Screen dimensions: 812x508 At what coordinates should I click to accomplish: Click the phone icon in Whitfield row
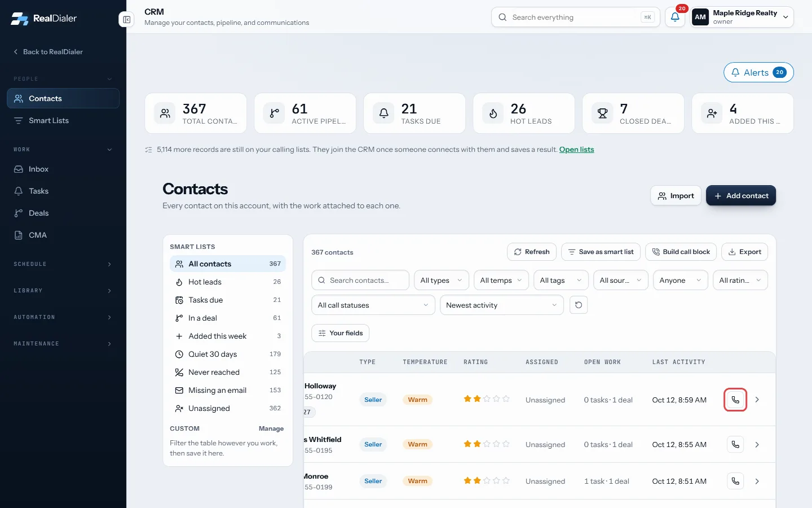pos(735,444)
